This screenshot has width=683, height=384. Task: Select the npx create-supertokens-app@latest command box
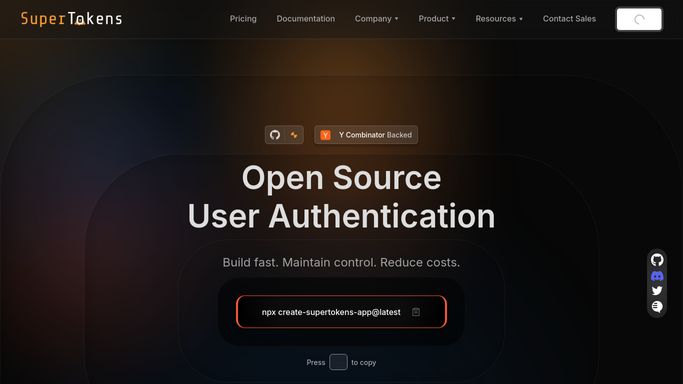pos(342,312)
